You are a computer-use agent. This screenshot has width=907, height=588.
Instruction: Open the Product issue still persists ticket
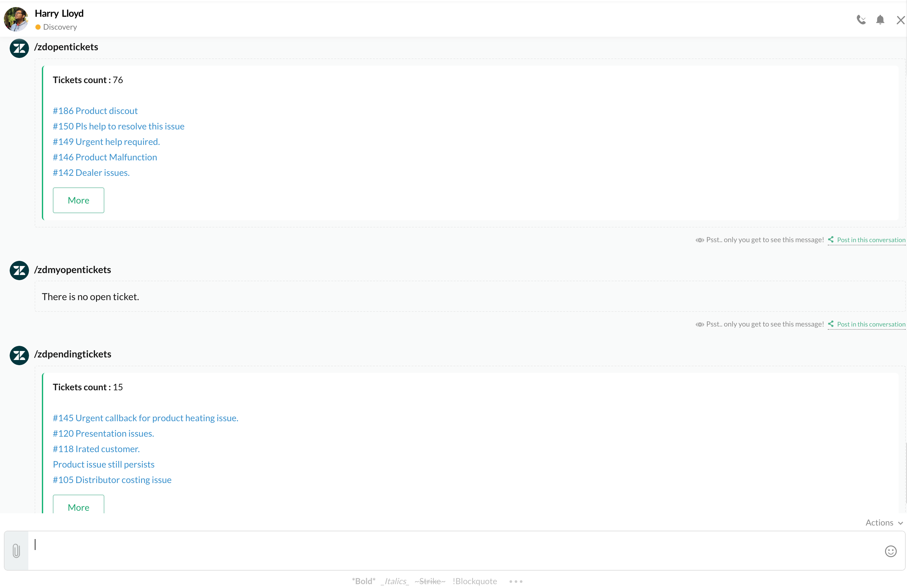103,464
